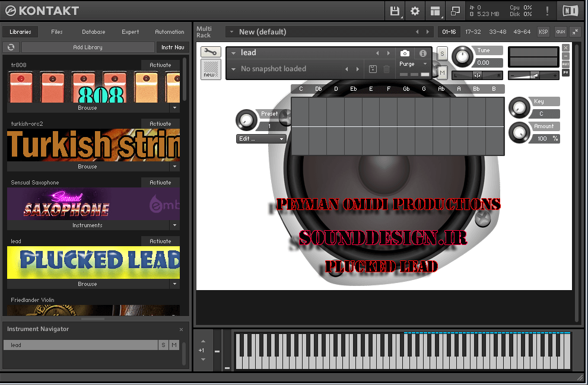
Task: Minimize the lead instrument header
Action: 566,56
